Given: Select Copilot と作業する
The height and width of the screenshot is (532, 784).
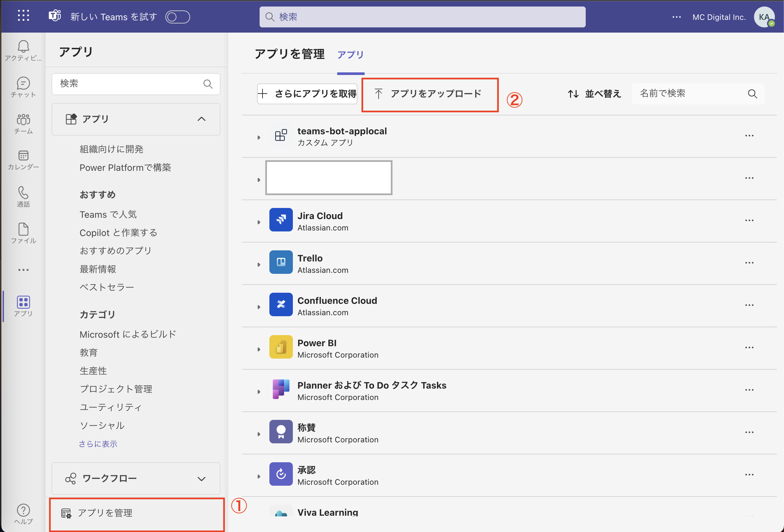Looking at the screenshot, I should click(x=118, y=233).
